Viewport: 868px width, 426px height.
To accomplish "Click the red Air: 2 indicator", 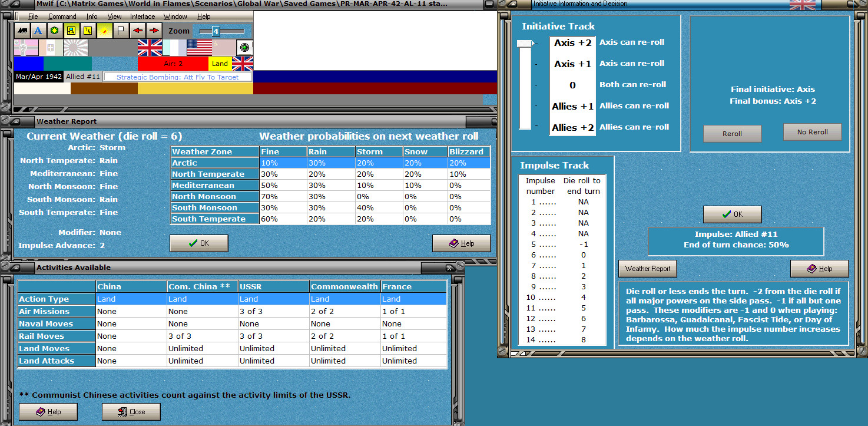I will tap(173, 64).
